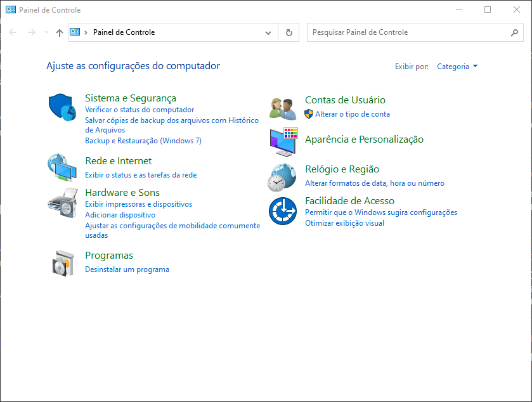Open the Categoria view-by dropdown
Viewport: 532px width, 402px height.
click(457, 67)
